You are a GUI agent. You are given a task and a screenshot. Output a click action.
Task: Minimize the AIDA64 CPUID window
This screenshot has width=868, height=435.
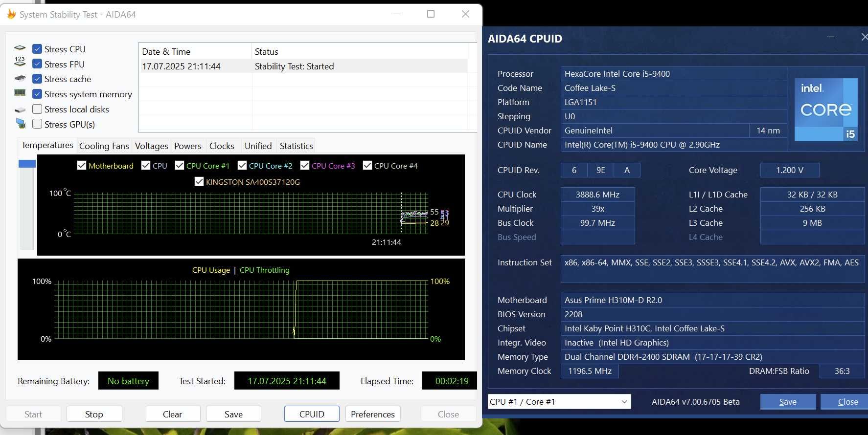(830, 37)
